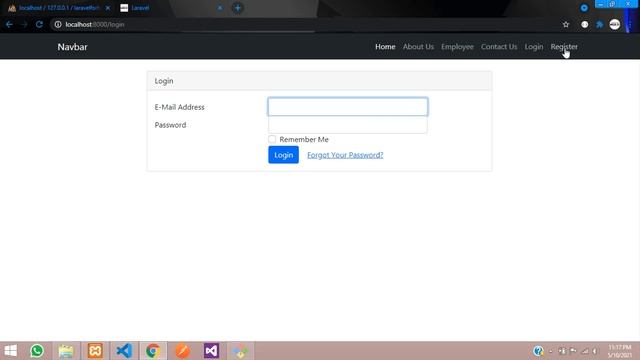Open Contact Us in the navbar
Screen dimensions: 640x360
(x=499, y=47)
